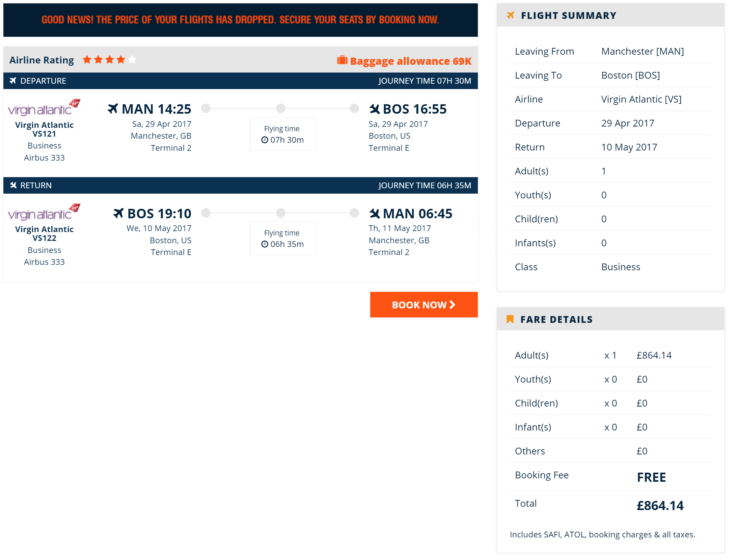
Task: Click the VS122 flight number
Action: [x=44, y=238]
